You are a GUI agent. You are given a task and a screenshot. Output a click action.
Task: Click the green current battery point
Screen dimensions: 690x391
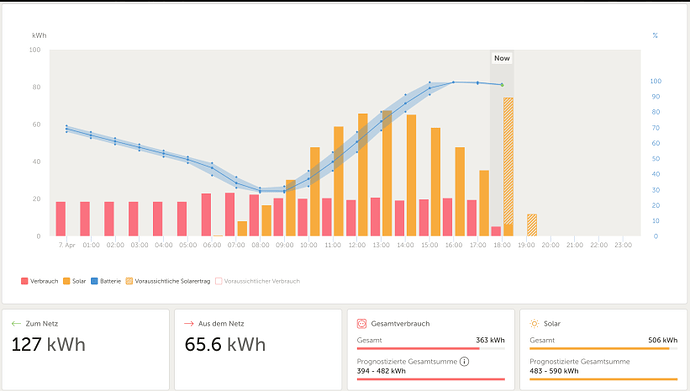click(502, 85)
